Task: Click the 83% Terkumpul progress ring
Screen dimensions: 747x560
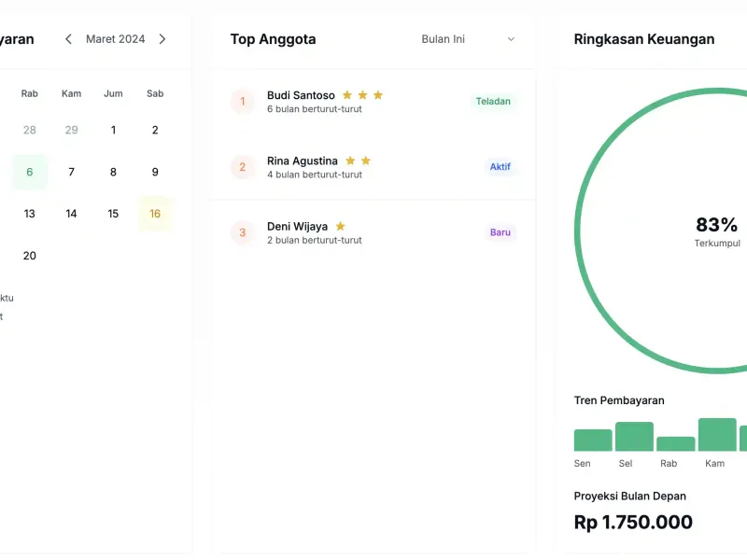Action: click(x=716, y=231)
